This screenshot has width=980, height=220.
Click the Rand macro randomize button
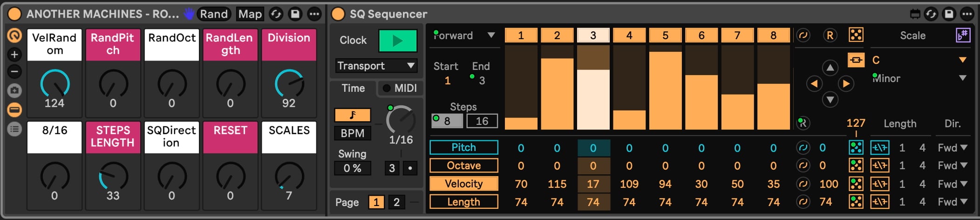tap(214, 14)
